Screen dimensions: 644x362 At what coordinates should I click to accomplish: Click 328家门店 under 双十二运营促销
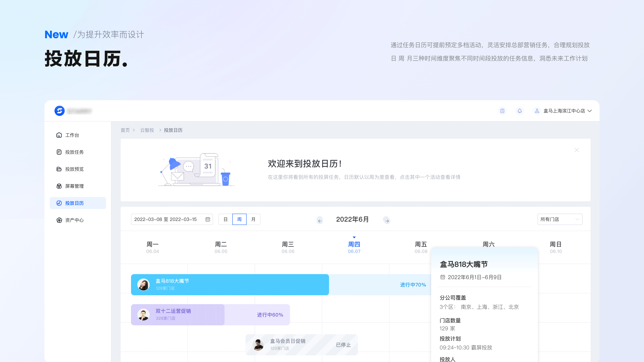165,318
